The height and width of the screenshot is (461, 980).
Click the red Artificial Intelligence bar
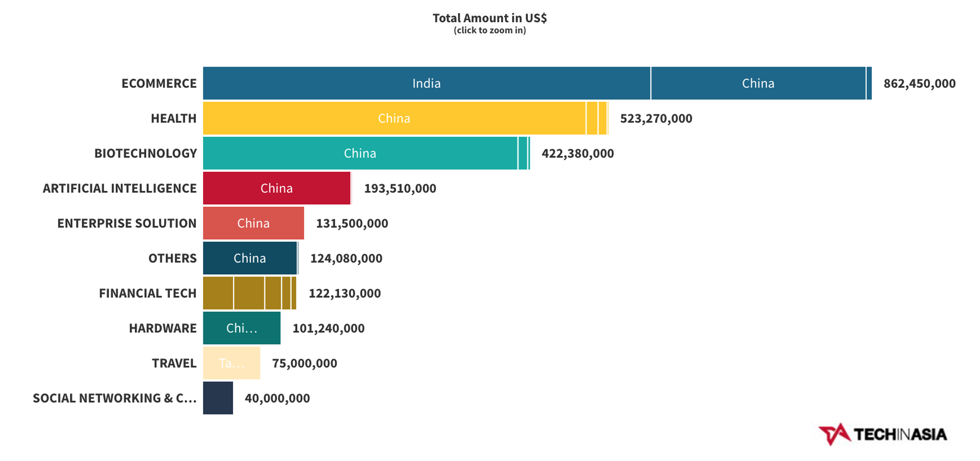point(277,188)
